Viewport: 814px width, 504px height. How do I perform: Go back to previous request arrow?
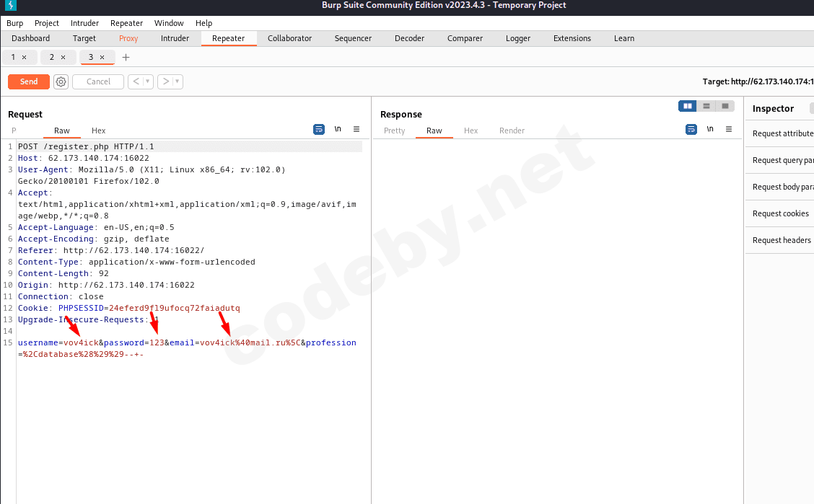tap(136, 81)
